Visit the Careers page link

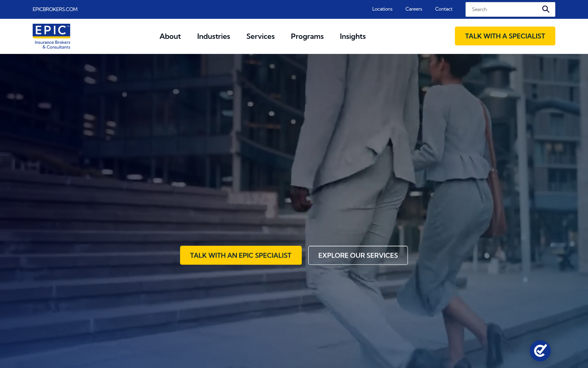414,9
